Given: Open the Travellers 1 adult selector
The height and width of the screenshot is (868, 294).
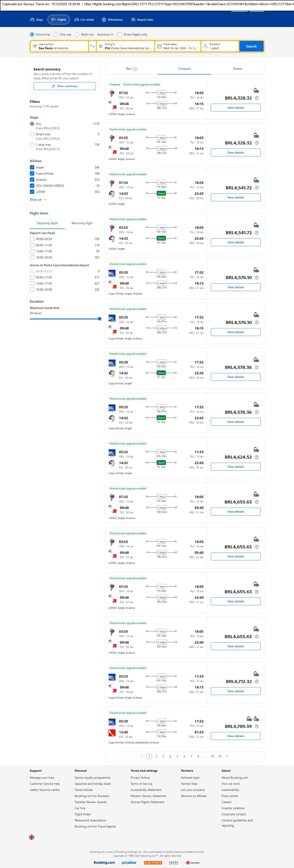Looking at the screenshot, I should pyautogui.click(x=220, y=46).
